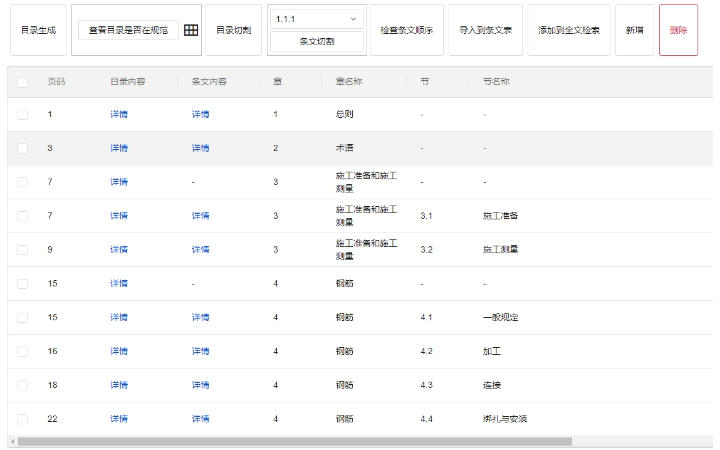The width and height of the screenshot is (720, 450).
Task: Tick the checkbox for the 4.1 一般规定 row
Action: click(x=22, y=318)
